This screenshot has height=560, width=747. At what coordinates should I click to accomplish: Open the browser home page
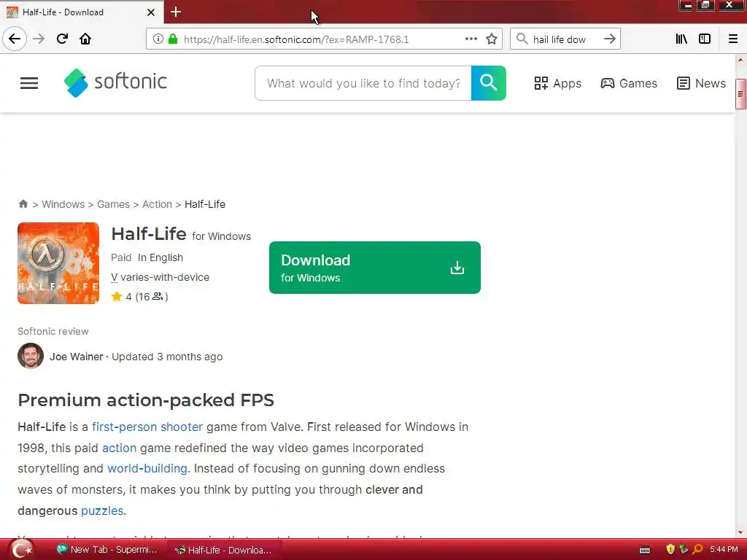[x=85, y=39]
